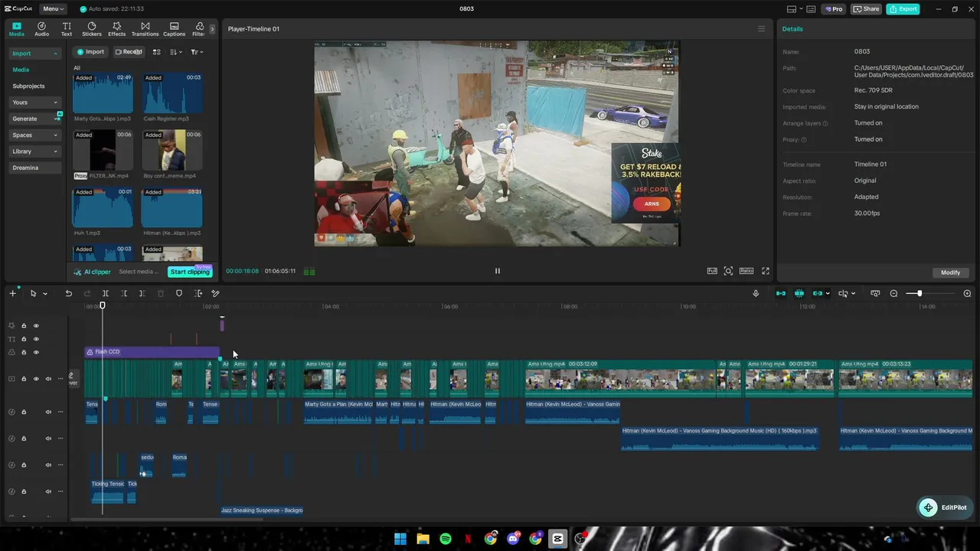The height and width of the screenshot is (551, 980).
Task: Expand the Yours section
Action: [35, 103]
